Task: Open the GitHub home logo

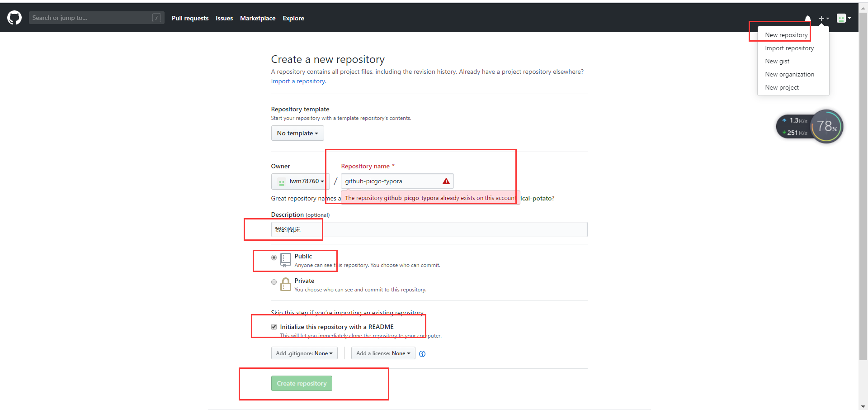Action: pos(14,18)
